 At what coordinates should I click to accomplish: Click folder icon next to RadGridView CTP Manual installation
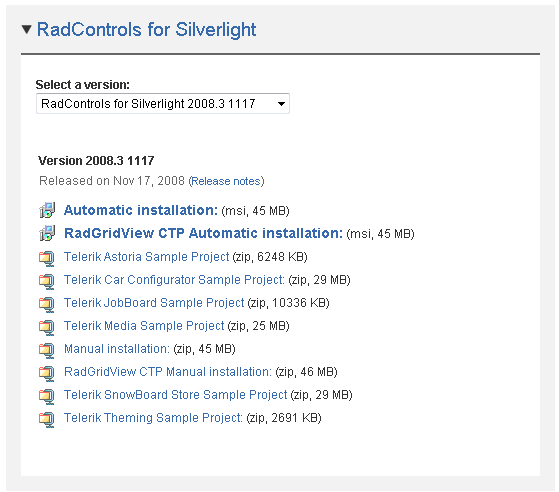47,373
